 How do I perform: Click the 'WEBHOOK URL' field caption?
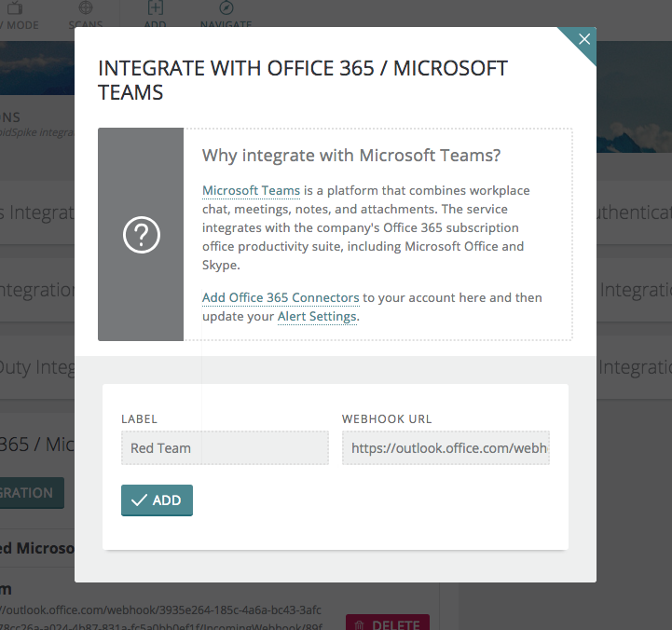[387, 418]
